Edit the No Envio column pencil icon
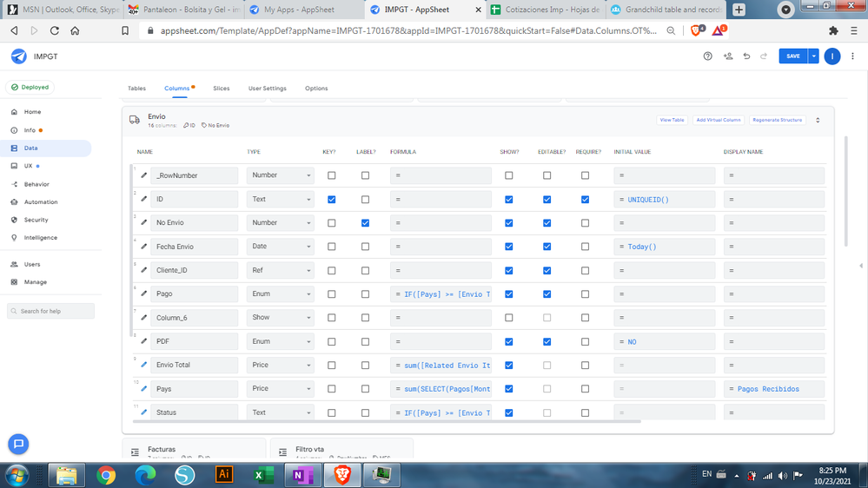868x488 pixels. [x=144, y=222]
